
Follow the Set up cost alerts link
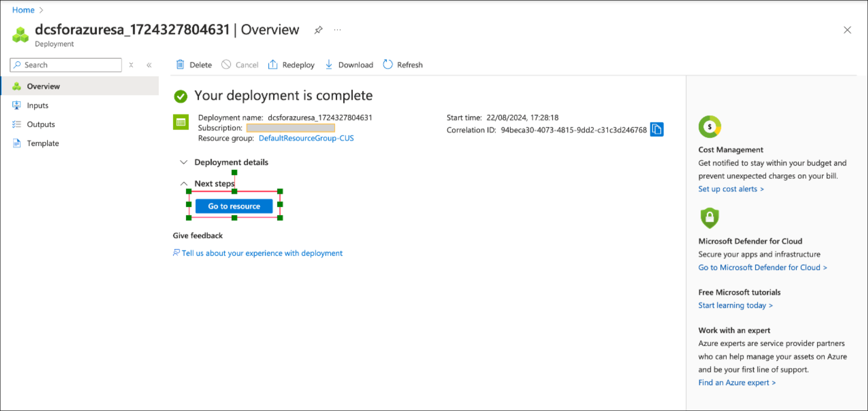[x=730, y=189]
